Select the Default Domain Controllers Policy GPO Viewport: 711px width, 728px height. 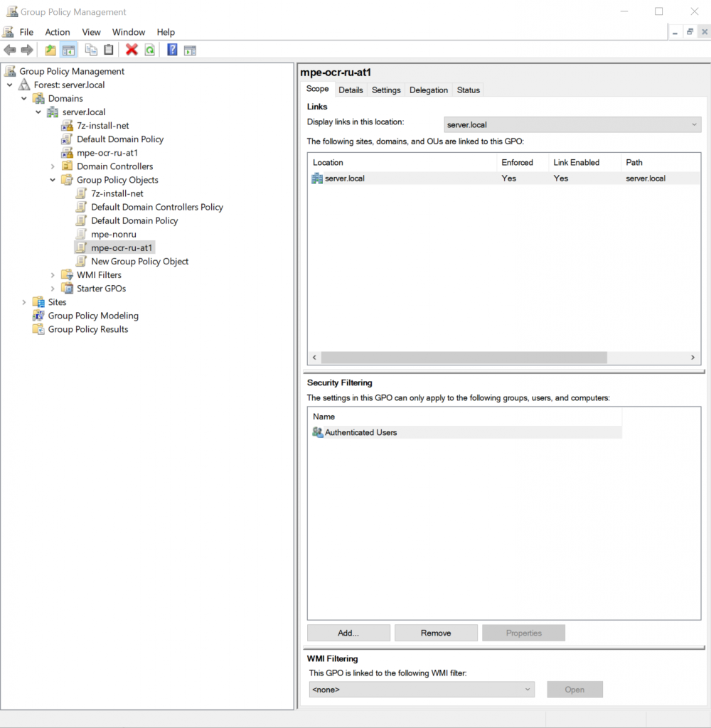coord(156,206)
